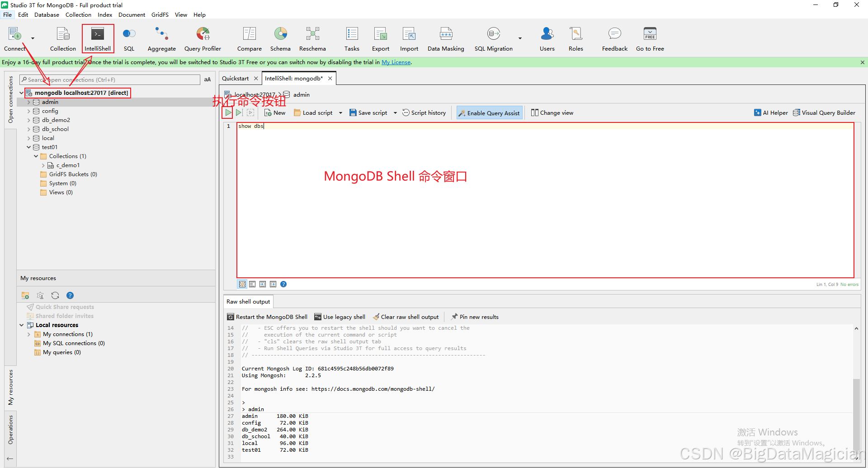This screenshot has width=868, height=468.
Task: Open the Query Profiler
Action: (203, 39)
